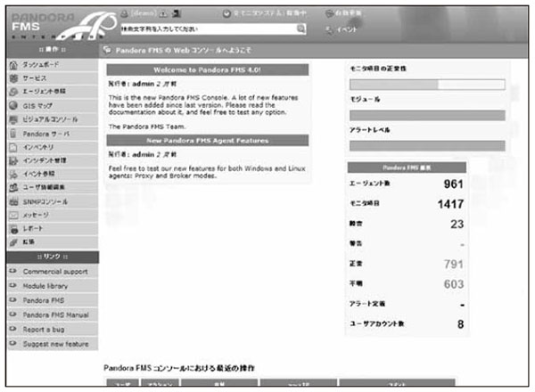This screenshot has height=392, width=535.
Task: Click the user account count value 8
Action: [x=460, y=324]
